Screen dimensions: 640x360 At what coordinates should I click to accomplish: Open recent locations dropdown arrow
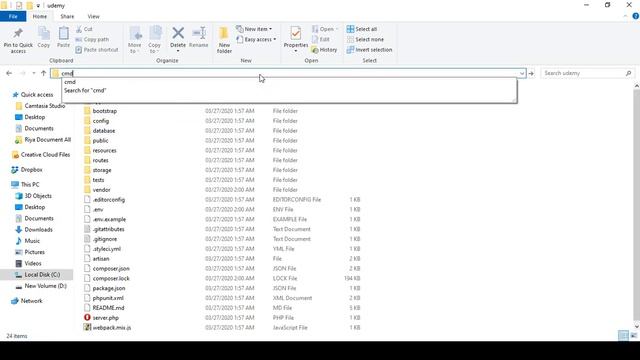pyautogui.click(x=33, y=73)
